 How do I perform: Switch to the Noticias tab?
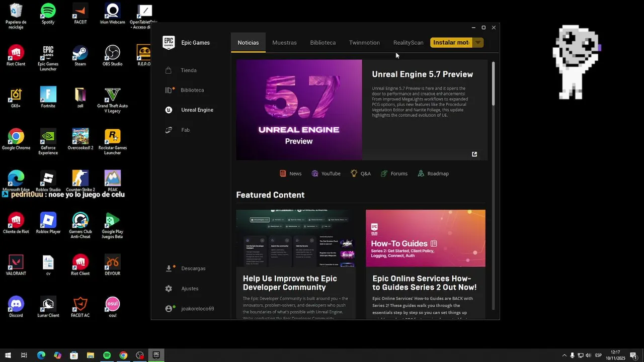pos(248,43)
